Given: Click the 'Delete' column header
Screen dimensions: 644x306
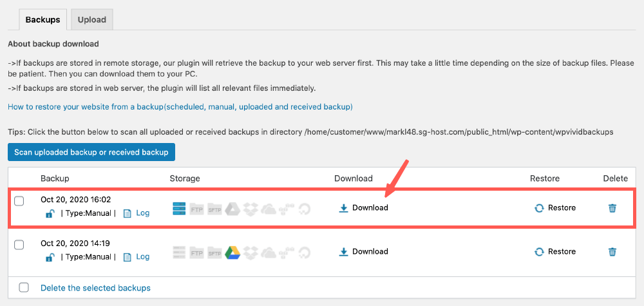Looking at the screenshot, I should click(615, 178).
